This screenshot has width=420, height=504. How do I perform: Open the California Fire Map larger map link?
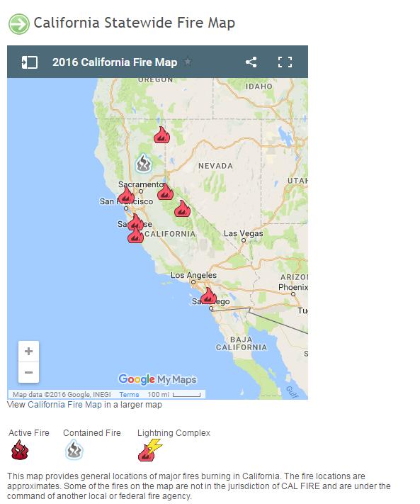click(65, 405)
